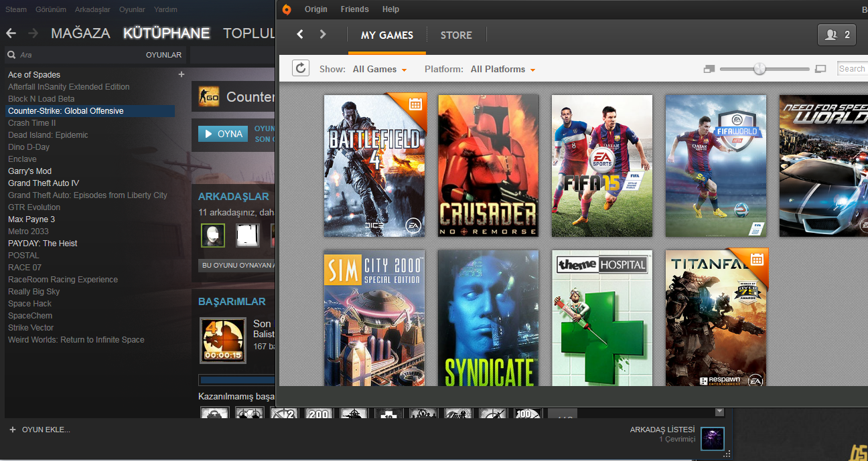This screenshot has height=461, width=868.
Task: Switch to the KÜTÜPHANE tab in Steam
Action: click(x=167, y=33)
